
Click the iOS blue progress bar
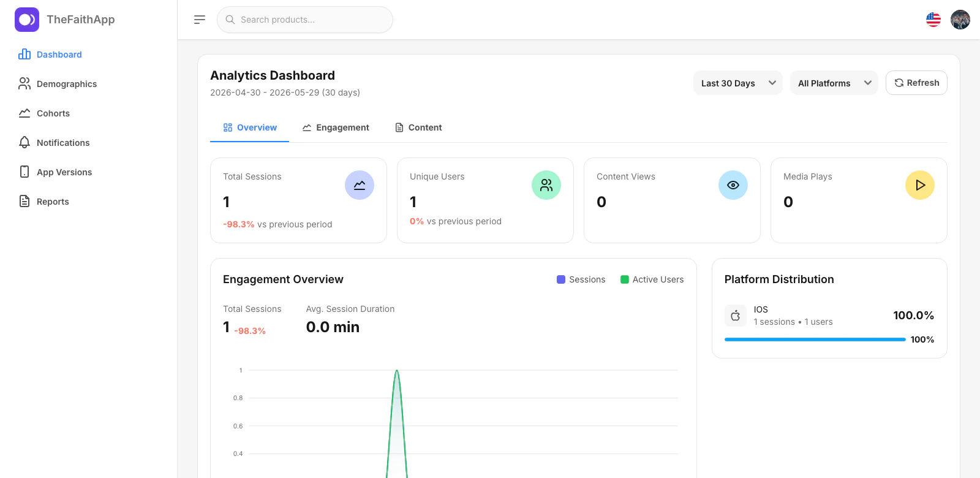click(x=815, y=340)
